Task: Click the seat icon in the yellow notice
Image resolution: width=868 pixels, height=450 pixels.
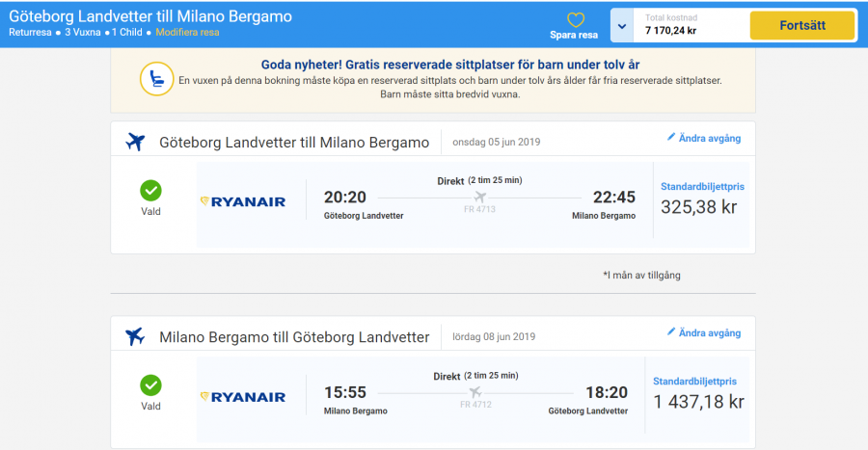Action: click(156, 78)
